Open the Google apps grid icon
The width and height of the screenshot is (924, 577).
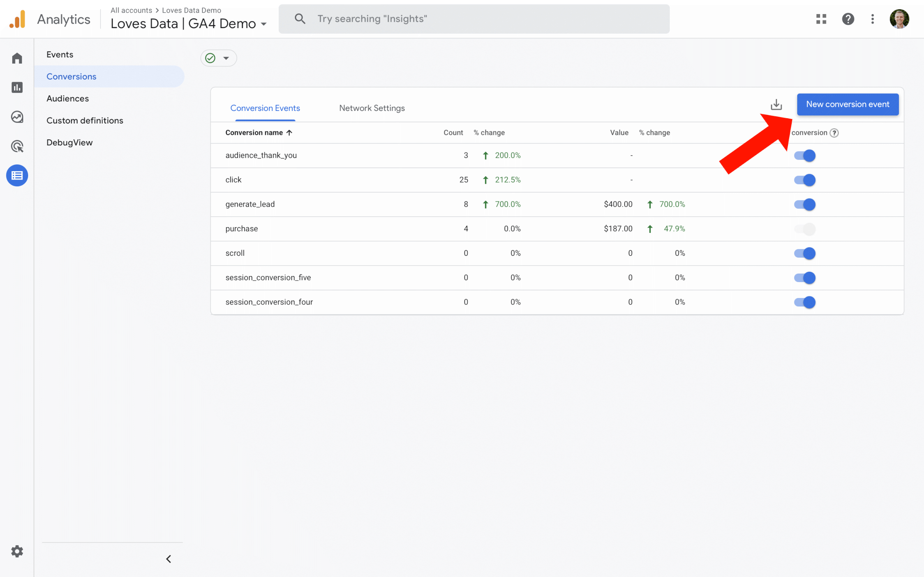point(821,19)
